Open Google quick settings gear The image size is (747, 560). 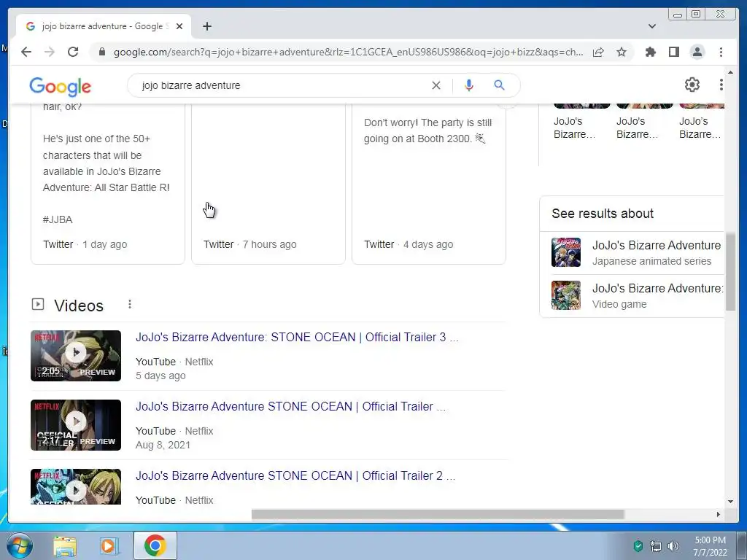tap(692, 85)
